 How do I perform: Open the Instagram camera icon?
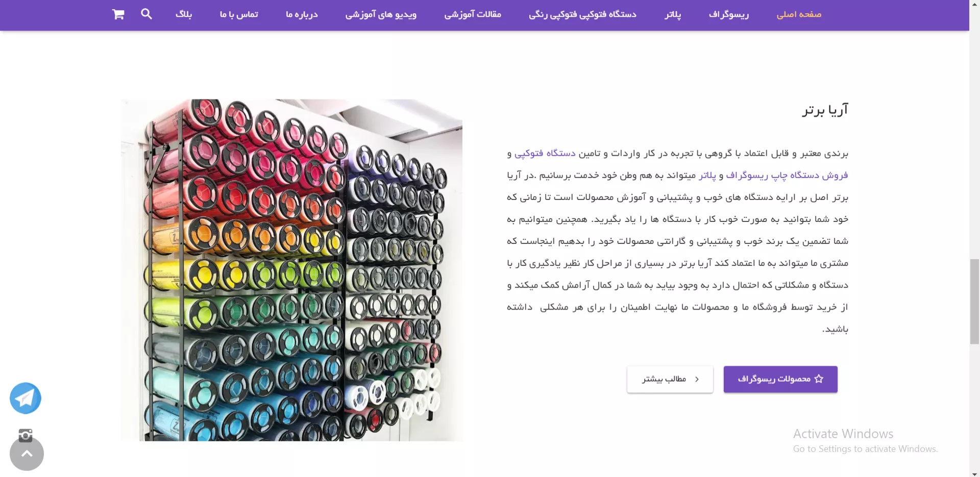pyautogui.click(x=26, y=435)
